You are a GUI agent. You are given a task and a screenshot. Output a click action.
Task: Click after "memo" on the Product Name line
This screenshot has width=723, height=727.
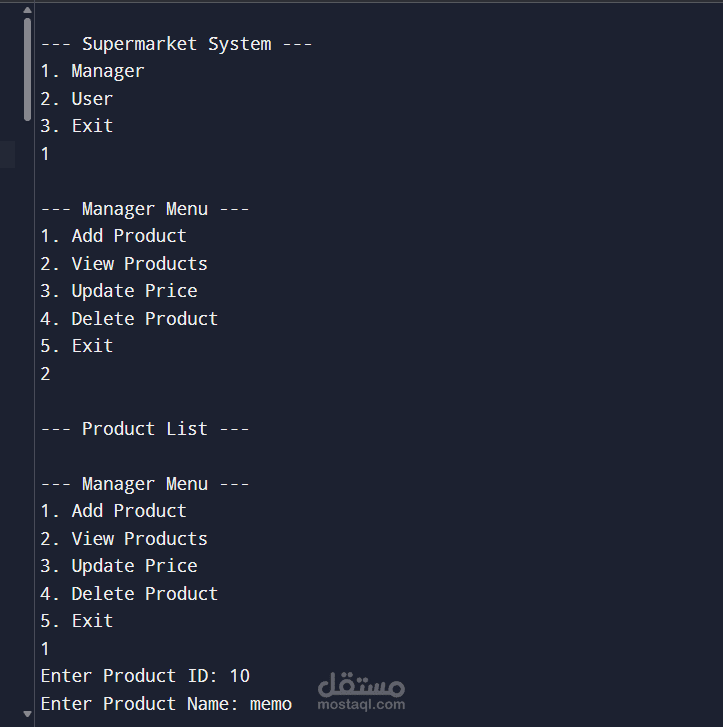coord(294,704)
